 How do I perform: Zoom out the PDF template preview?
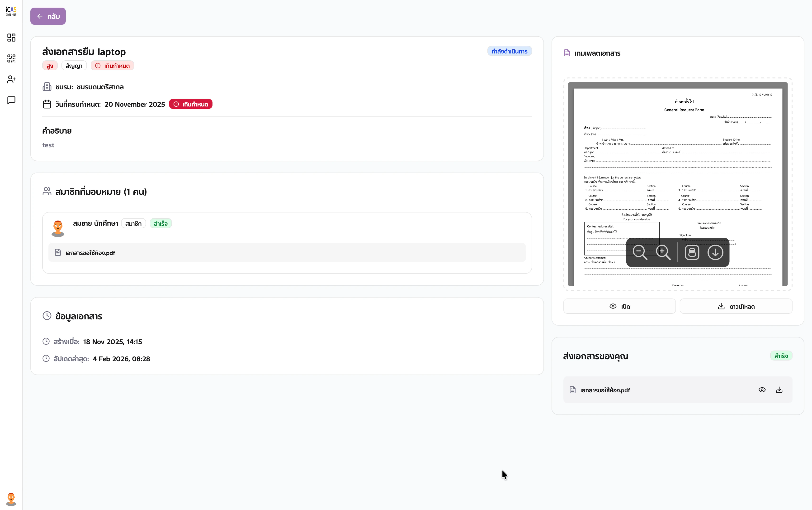pos(640,252)
